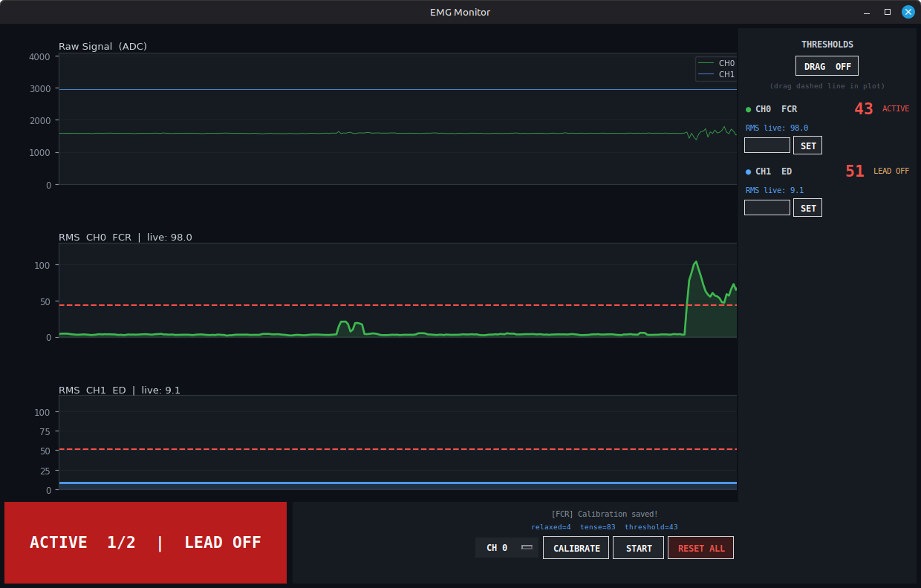This screenshot has height=588, width=921.
Task: Click the CH0 legend entry in raw plot
Action: point(716,63)
